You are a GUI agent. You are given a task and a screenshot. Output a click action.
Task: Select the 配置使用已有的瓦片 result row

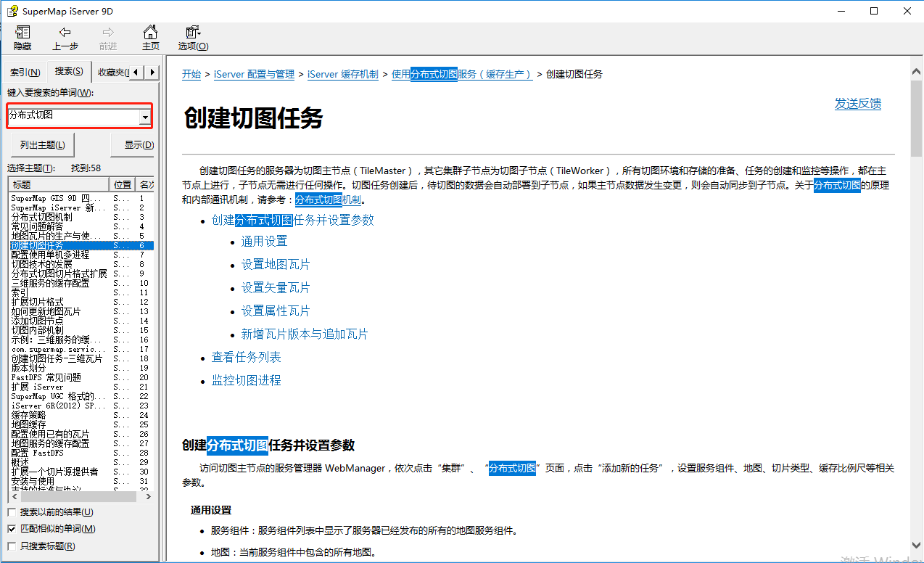click(x=81, y=434)
